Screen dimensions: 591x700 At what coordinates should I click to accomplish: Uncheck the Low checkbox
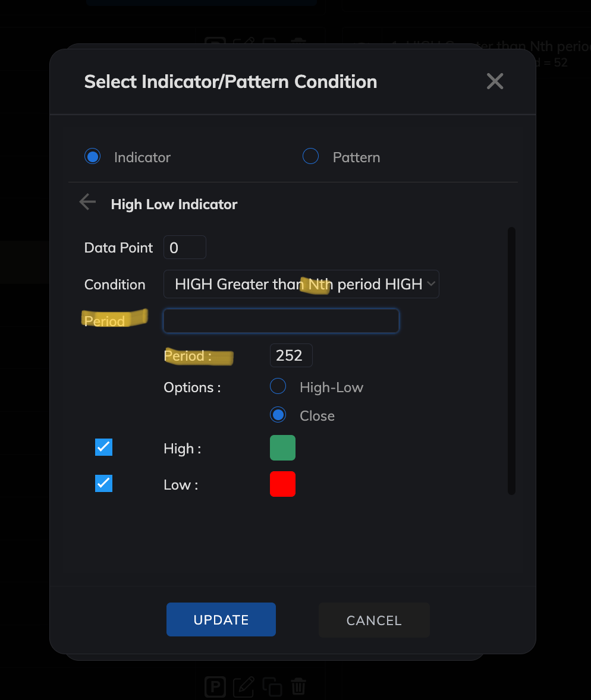click(104, 484)
